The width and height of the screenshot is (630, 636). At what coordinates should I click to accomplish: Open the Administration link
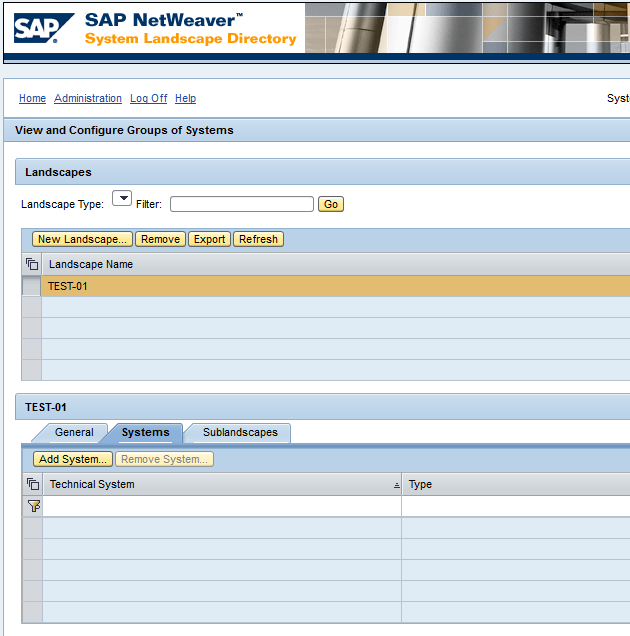pos(88,98)
